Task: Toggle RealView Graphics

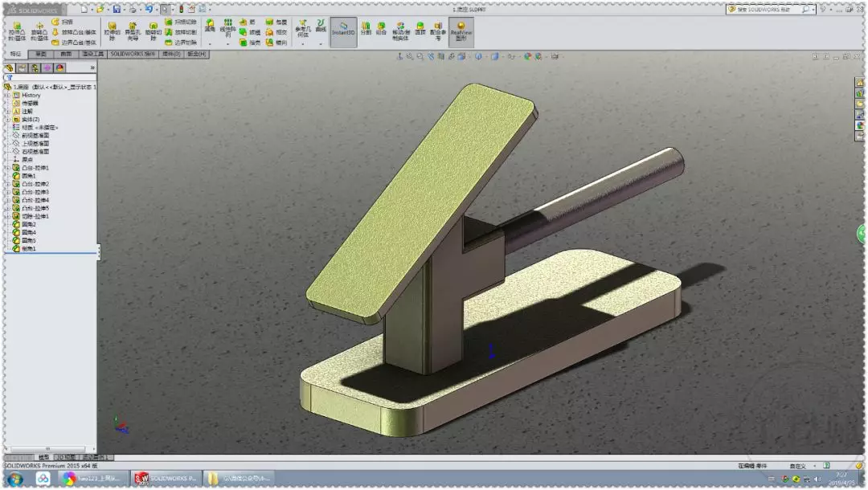Action: click(461, 31)
